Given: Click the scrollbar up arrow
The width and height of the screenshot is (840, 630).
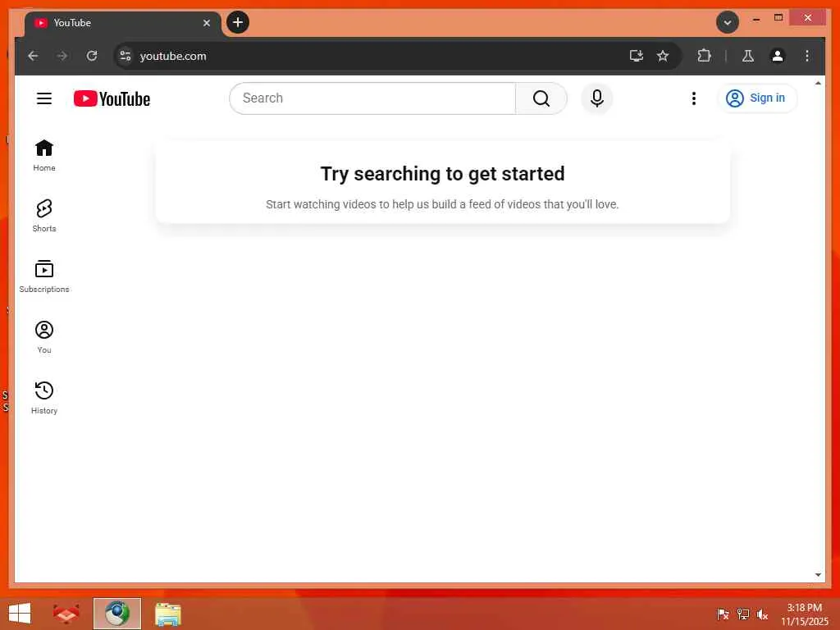Looking at the screenshot, I should 818,83.
